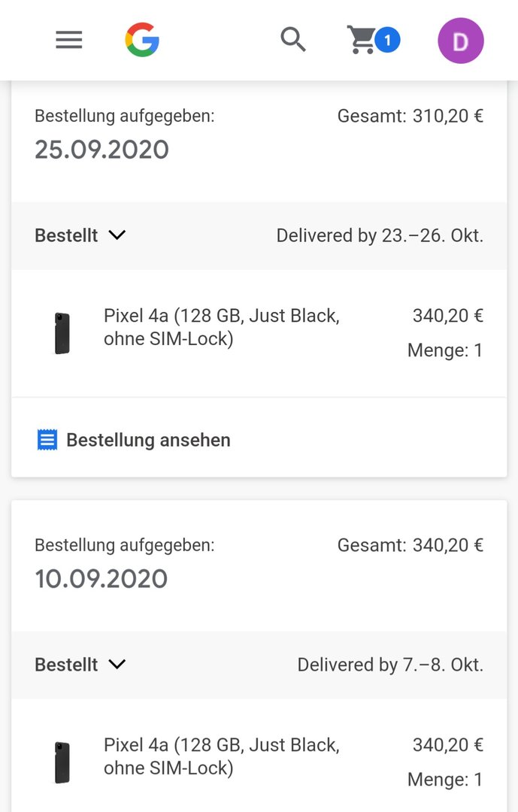Open the search magnifier icon
Screen dimensions: 518x812
tap(293, 40)
